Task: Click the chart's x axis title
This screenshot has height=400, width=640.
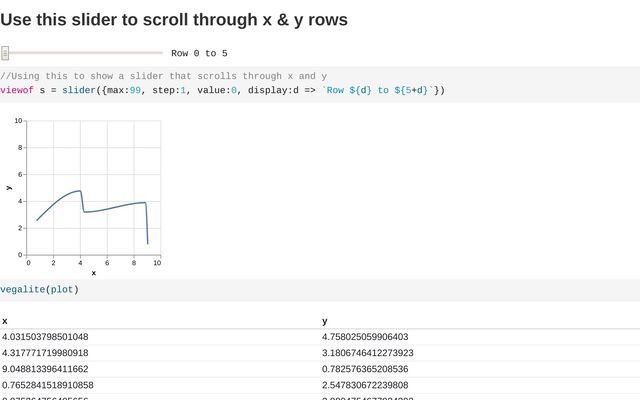Action: tap(94, 272)
